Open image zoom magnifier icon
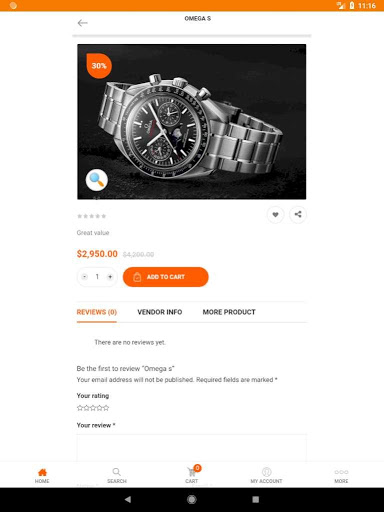This screenshot has width=384, height=512. click(x=97, y=180)
